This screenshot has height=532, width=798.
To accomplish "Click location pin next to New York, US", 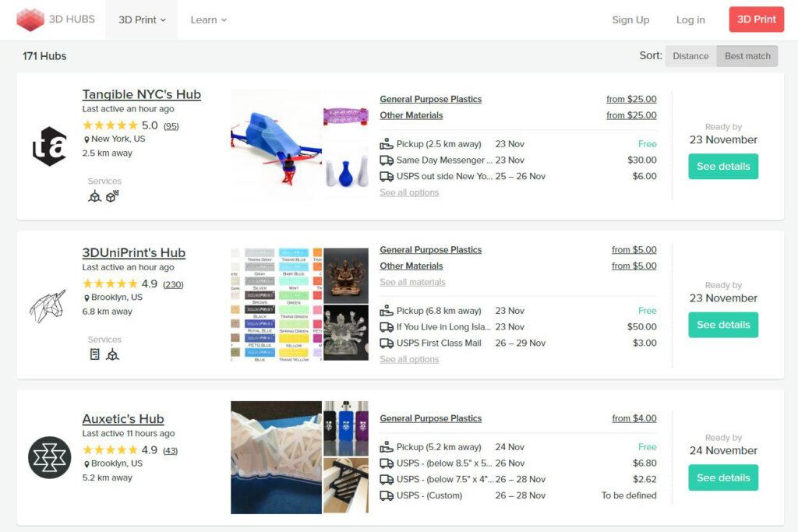I will pyautogui.click(x=87, y=139).
